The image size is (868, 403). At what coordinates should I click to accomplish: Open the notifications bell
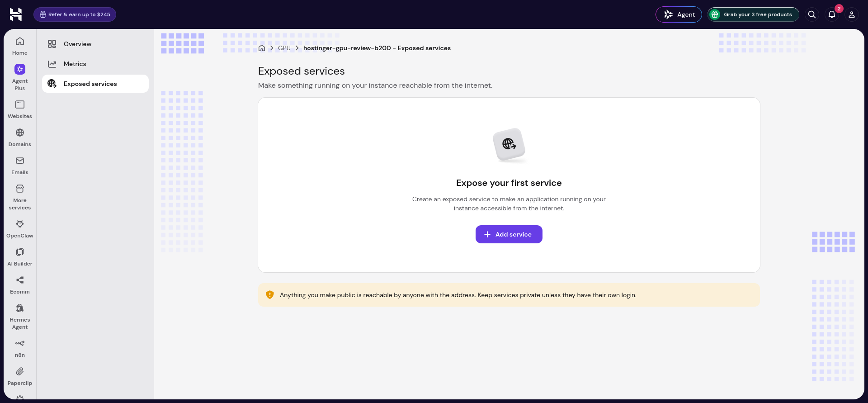tap(832, 14)
